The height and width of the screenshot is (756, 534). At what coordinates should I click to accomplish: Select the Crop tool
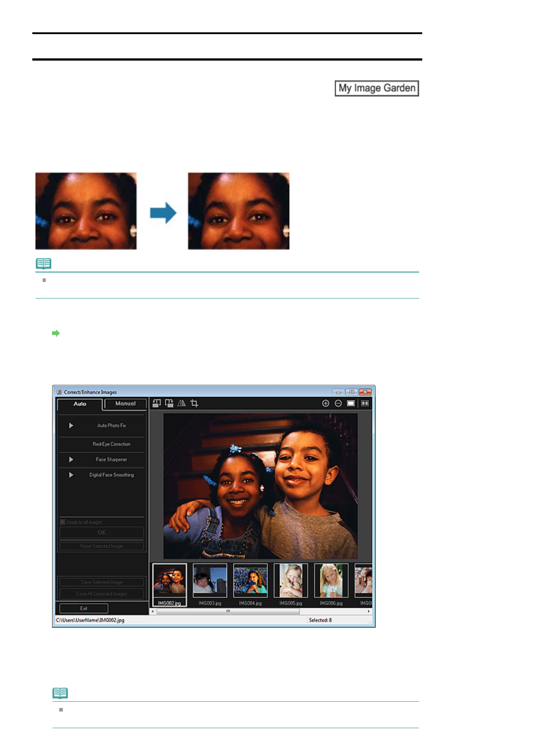click(x=194, y=403)
